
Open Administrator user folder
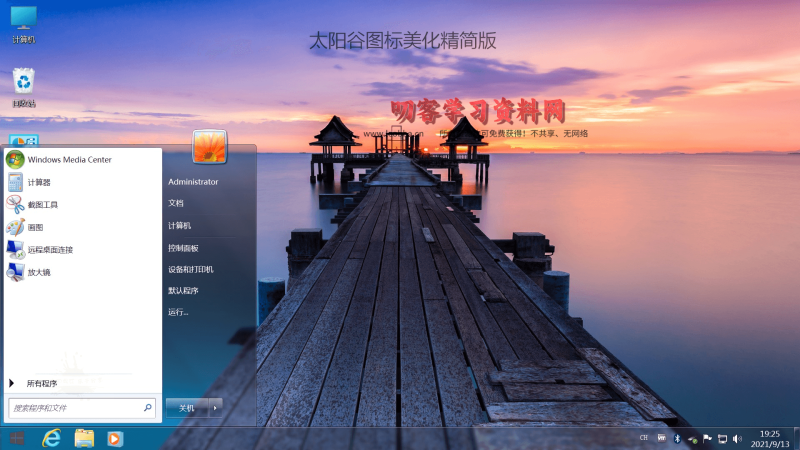coord(193,182)
